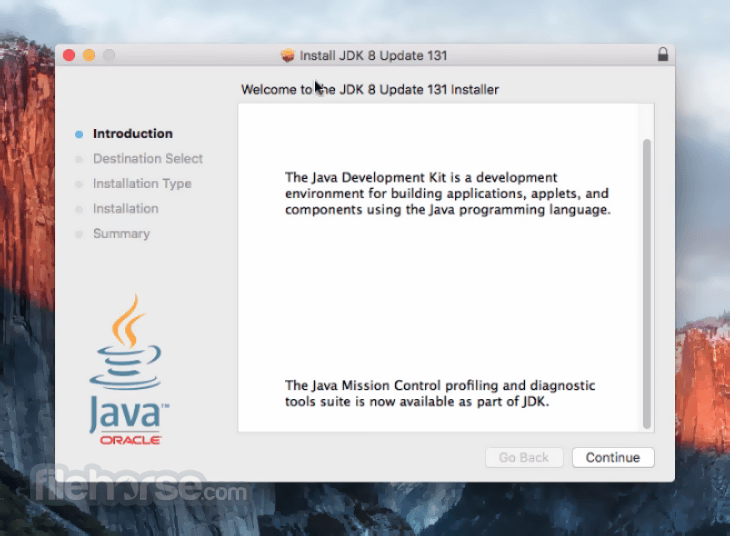Image resolution: width=730 pixels, height=536 pixels.
Task: Select the Installation step
Action: (x=126, y=209)
